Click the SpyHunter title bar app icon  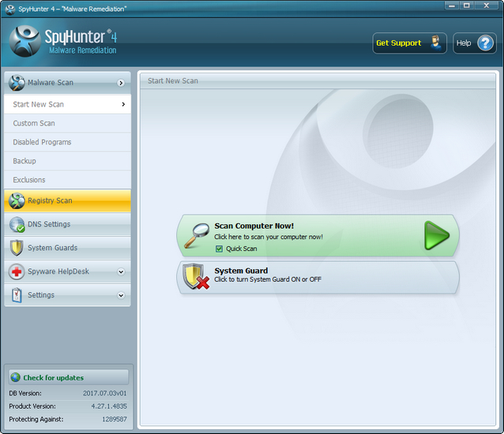pyautogui.click(x=10, y=9)
